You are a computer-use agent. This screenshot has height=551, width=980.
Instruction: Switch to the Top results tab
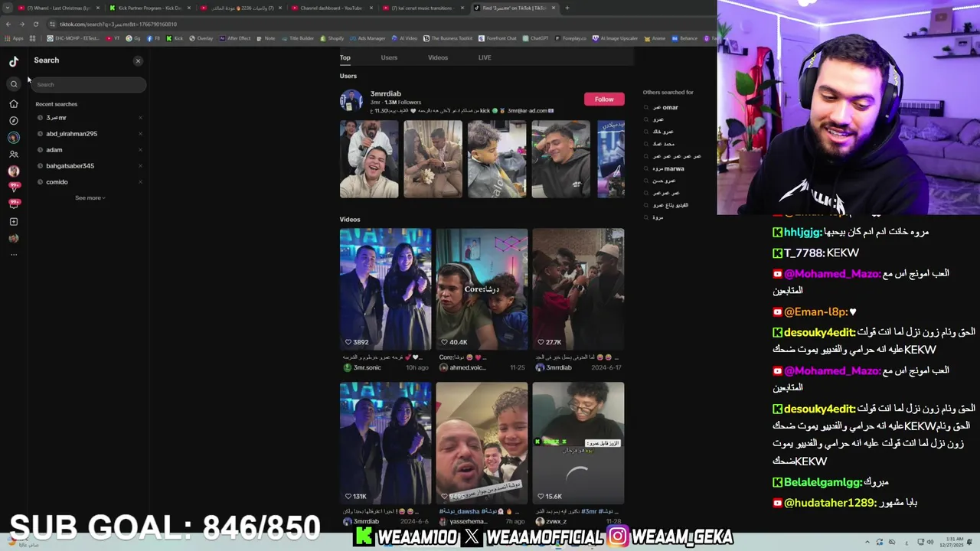coord(345,57)
